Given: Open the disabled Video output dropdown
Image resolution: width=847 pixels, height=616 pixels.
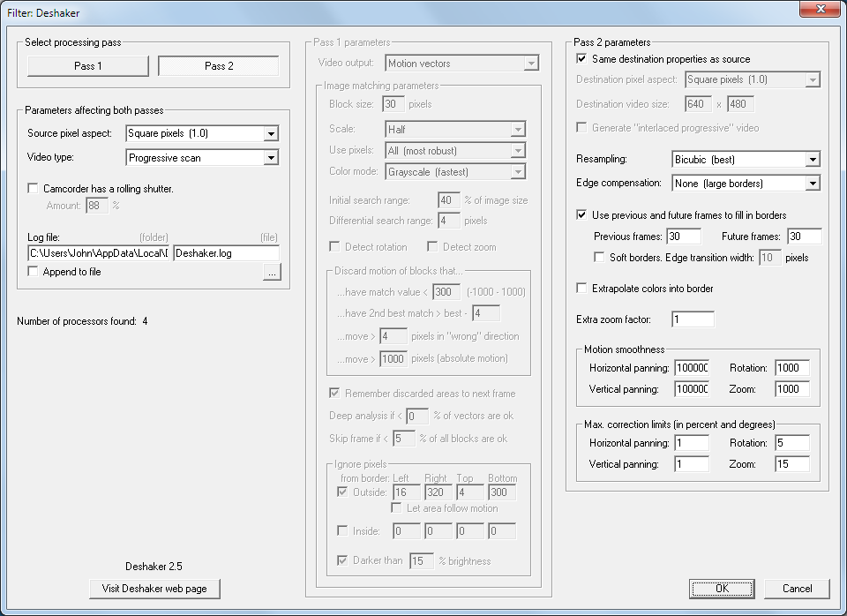Looking at the screenshot, I should click(461, 64).
